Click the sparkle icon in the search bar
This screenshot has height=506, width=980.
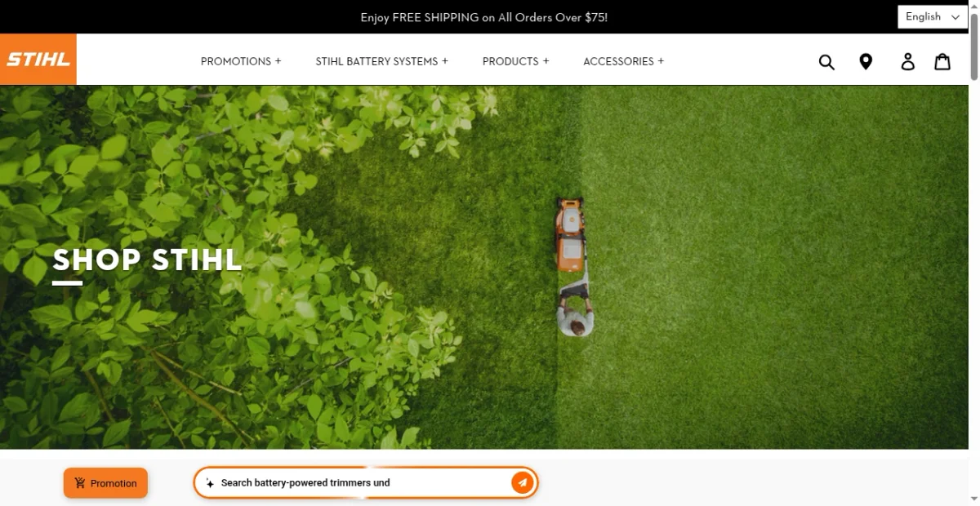pos(210,483)
